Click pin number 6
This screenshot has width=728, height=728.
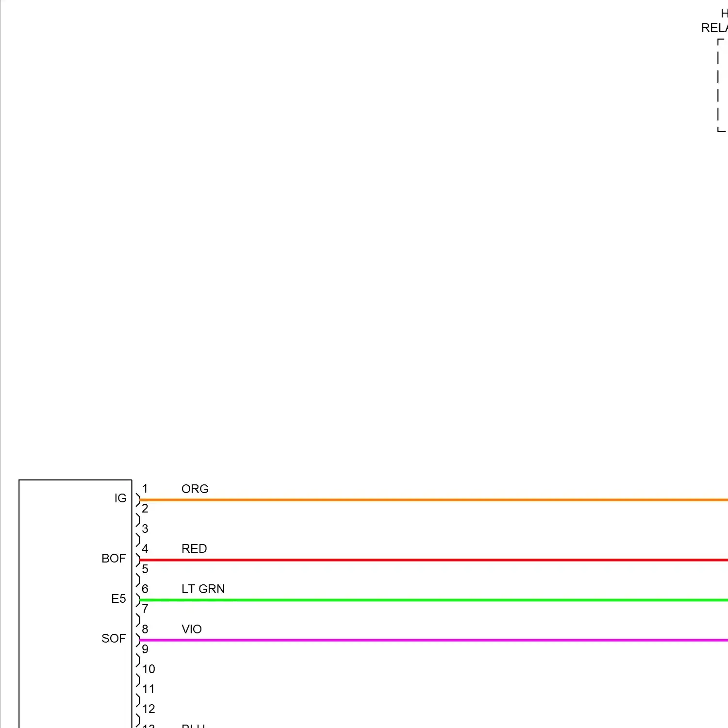coord(145,589)
